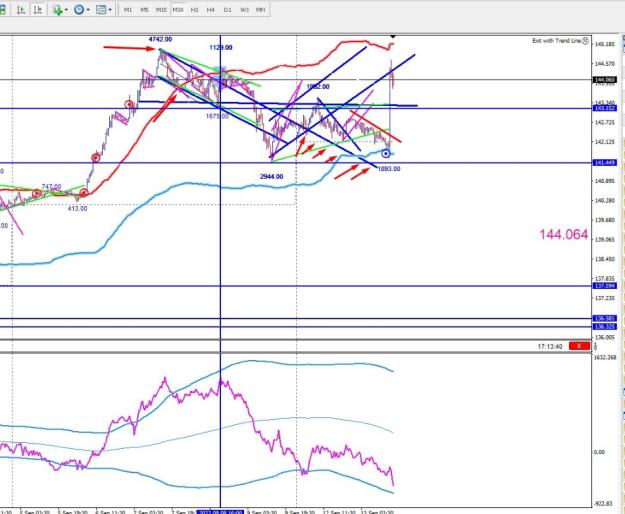Click the 17:13:40 timer text
The height and width of the screenshot is (514, 625).
pos(550,346)
